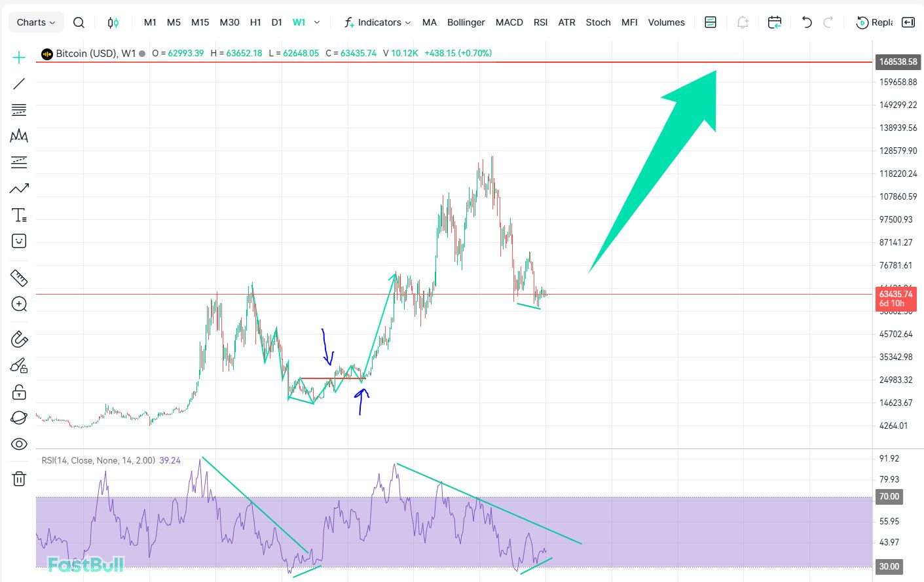Image resolution: width=924 pixels, height=582 pixels.
Task: Toggle keep-drawing brush lock mode
Action: tap(19, 365)
